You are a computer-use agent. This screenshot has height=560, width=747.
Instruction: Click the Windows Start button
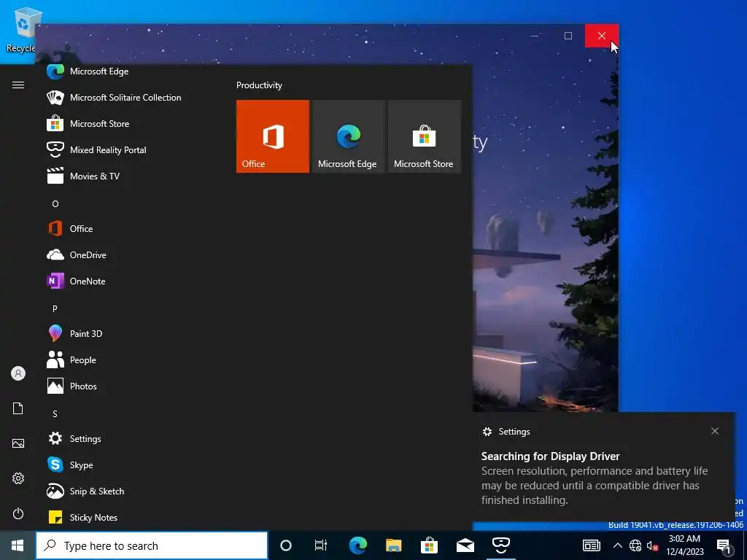(x=18, y=545)
